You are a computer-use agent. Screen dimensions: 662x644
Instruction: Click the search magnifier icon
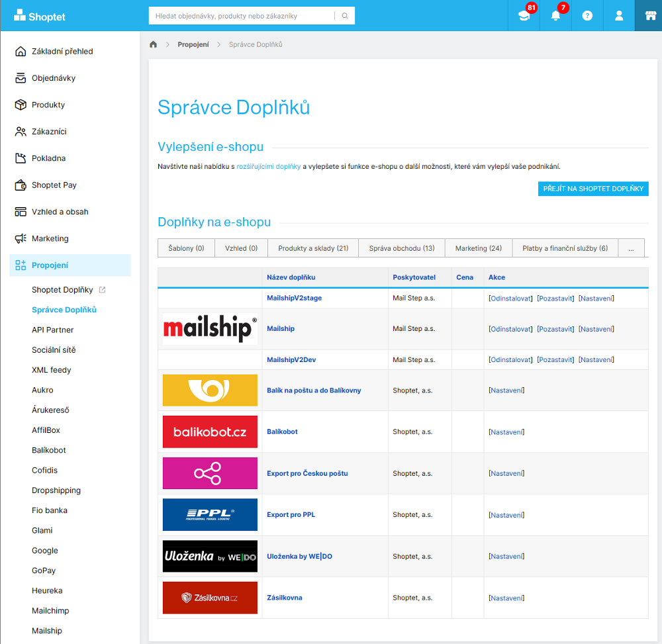tap(344, 16)
